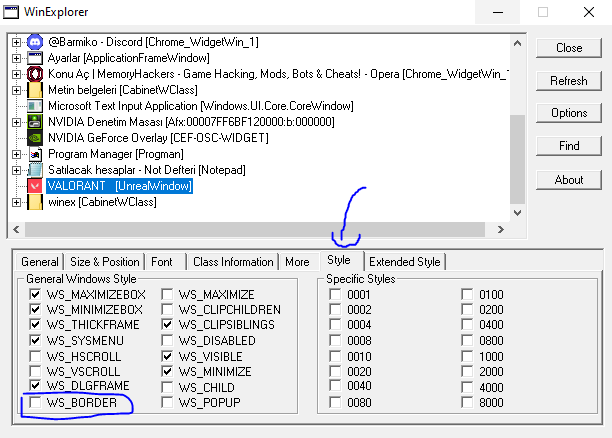Check WS_CLIPCHILDREN checkbox

167,310
